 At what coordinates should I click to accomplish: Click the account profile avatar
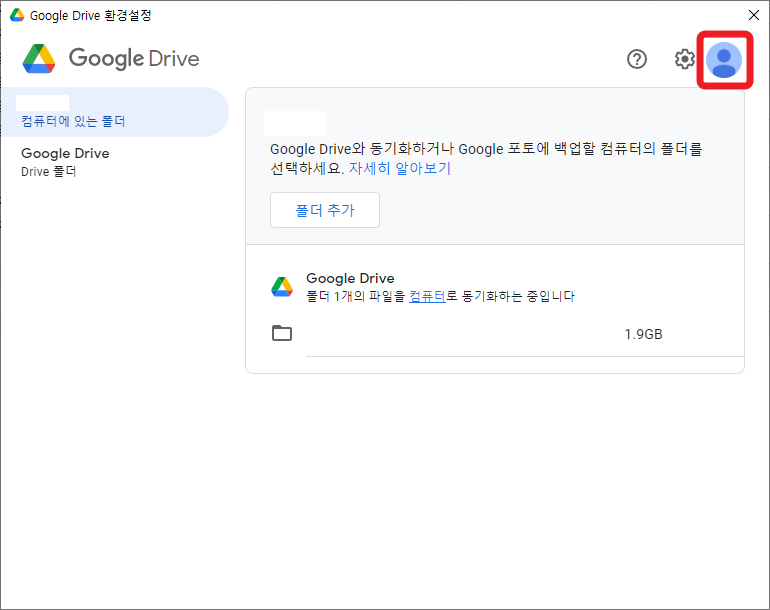tap(724, 60)
